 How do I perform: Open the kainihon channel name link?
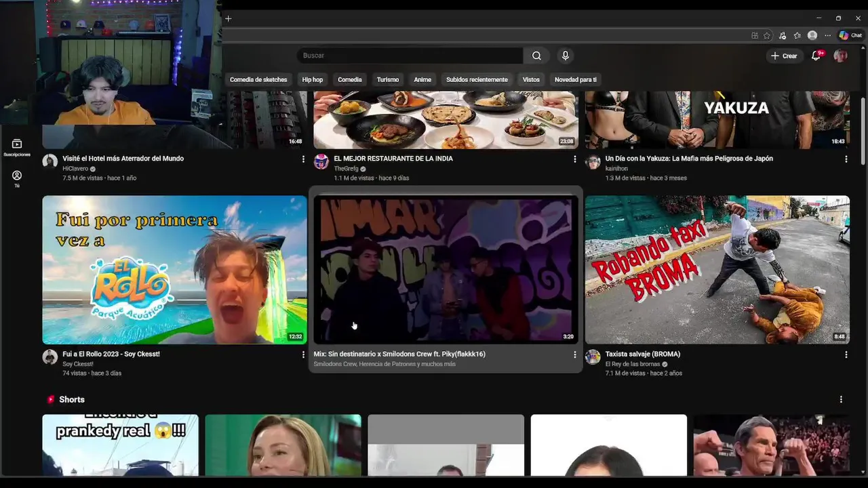(616, 169)
